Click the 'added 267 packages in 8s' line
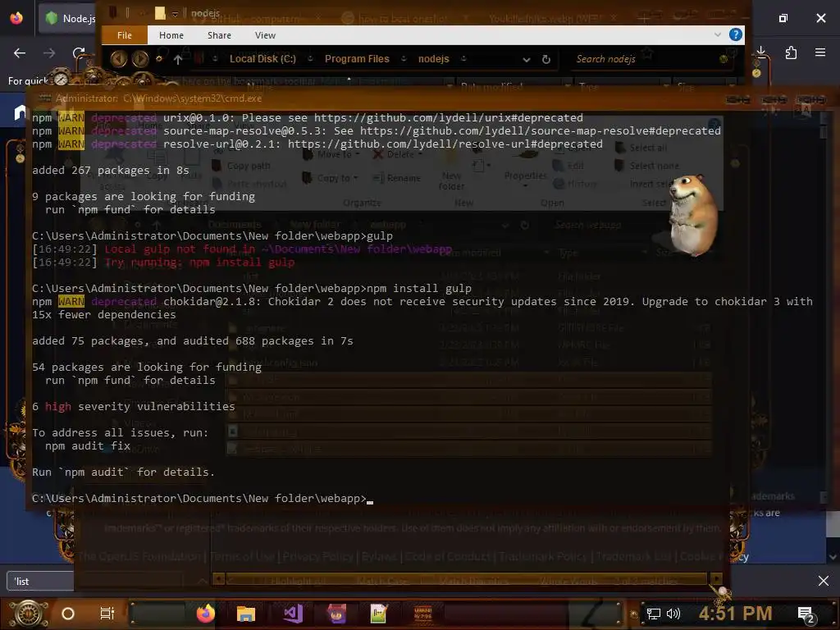Image resolution: width=840 pixels, height=630 pixels. [111, 170]
